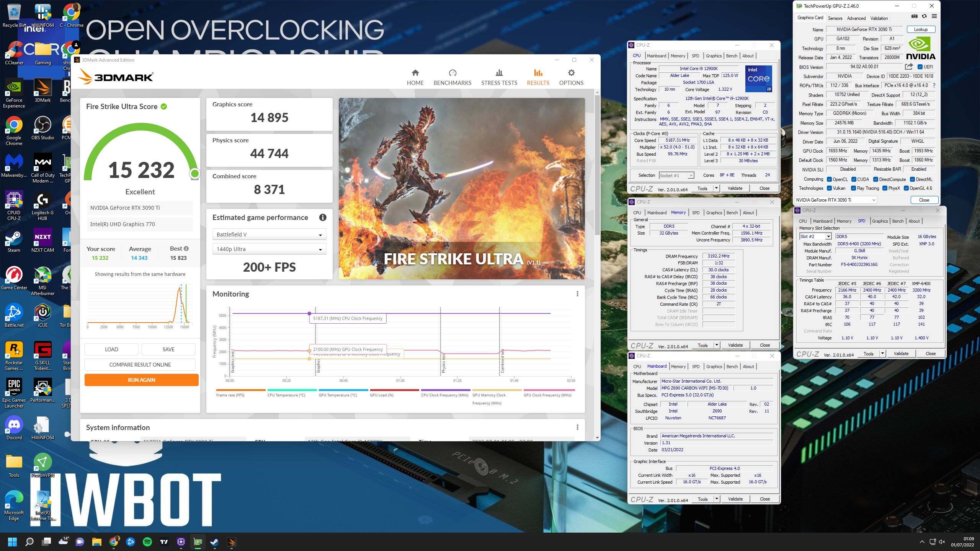Open the RESULTS section in 3DMark
The height and width of the screenshot is (551, 980).
(x=538, y=78)
